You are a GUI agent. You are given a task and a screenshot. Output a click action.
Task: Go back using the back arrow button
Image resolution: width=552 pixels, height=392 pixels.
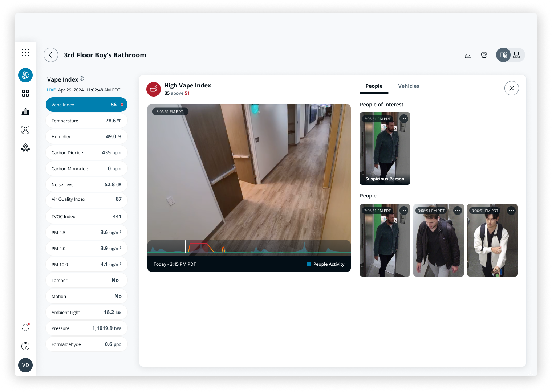51,55
